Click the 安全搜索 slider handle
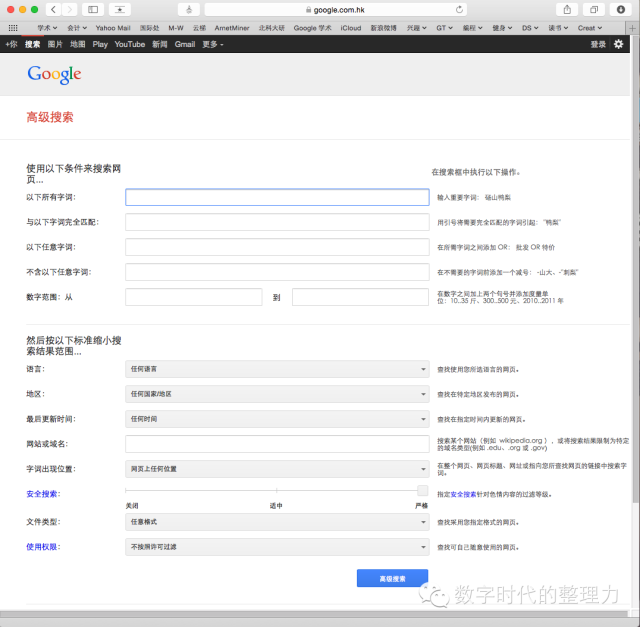This screenshot has height=627, width=640. (x=423, y=490)
